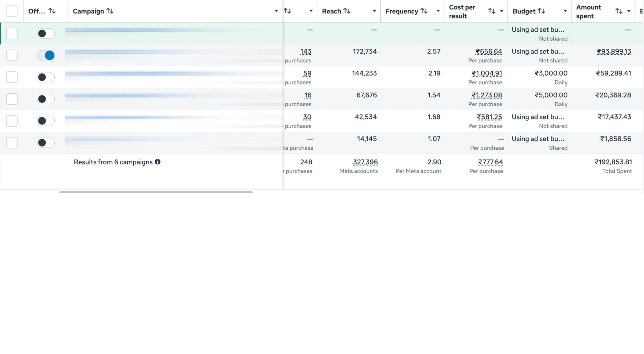Image resolution: width=644 pixels, height=354 pixels.
Task: Click the 172,734 reach value
Action: point(365,51)
